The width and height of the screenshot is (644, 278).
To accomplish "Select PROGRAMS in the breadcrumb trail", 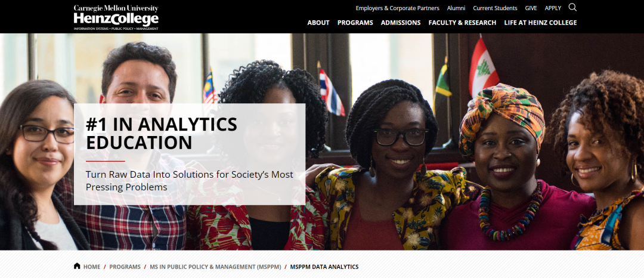I will click(x=125, y=267).
